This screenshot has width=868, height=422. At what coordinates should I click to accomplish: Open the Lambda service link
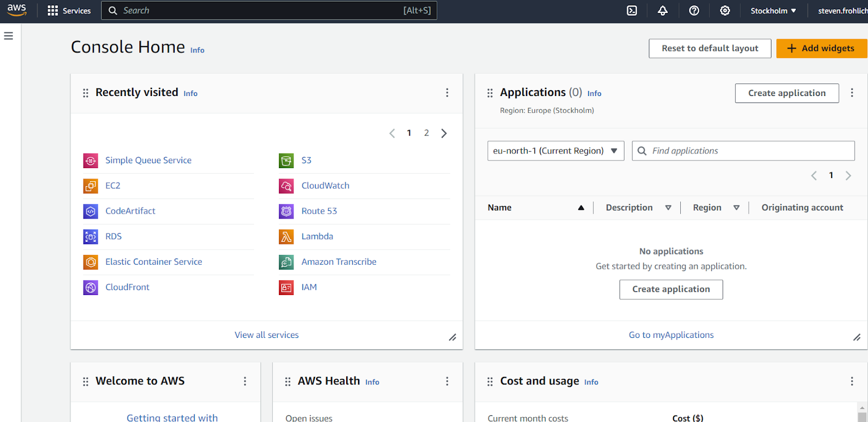pos(317,236)
